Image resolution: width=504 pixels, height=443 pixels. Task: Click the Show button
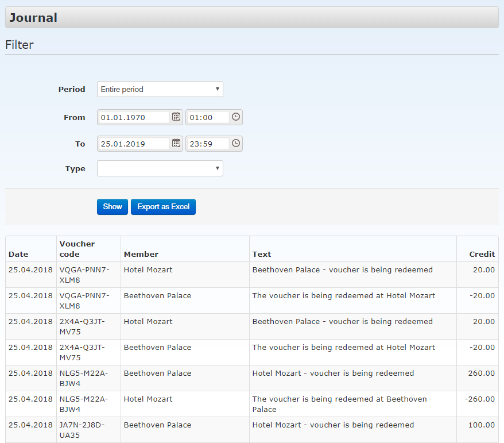tap(113, 206)
